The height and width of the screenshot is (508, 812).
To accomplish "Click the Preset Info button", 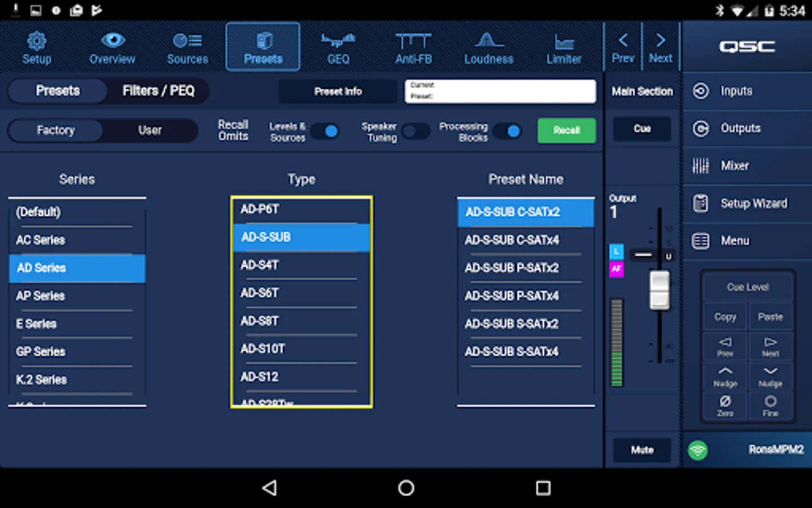I will [338, 91].
